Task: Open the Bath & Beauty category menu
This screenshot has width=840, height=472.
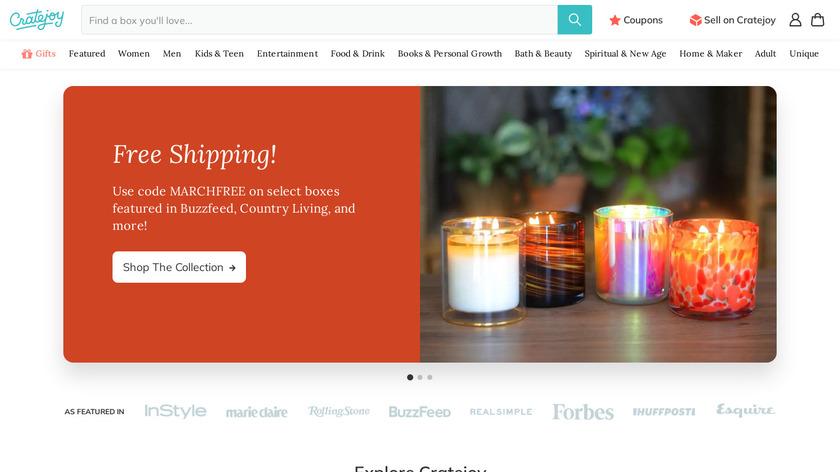Action: tap(543, 54)
